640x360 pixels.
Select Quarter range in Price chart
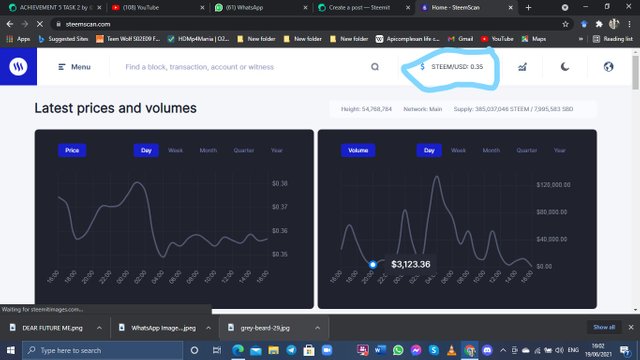point(244,150)
